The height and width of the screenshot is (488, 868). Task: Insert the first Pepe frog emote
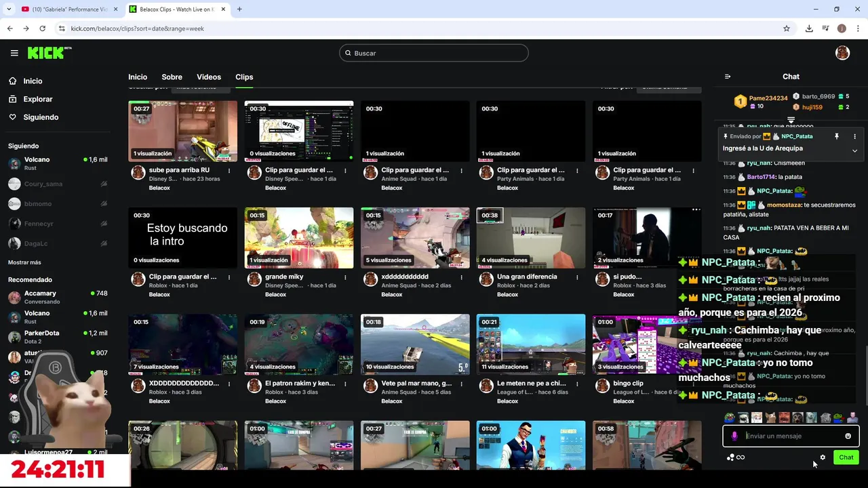pos(730,418)
